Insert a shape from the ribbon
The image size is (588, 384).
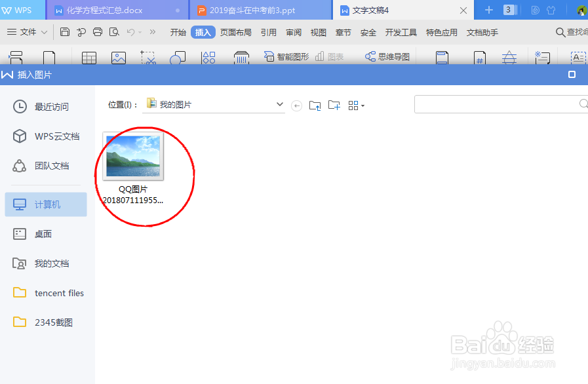[x=177, y=58]
